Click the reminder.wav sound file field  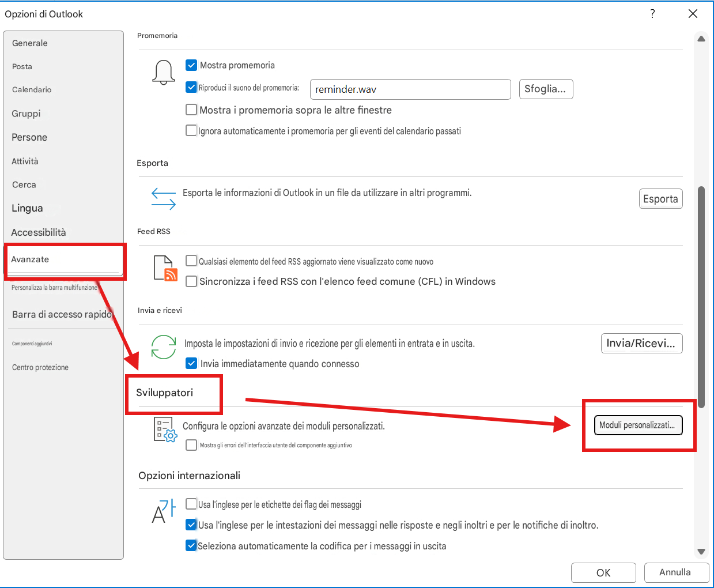(x=410, y=89)
